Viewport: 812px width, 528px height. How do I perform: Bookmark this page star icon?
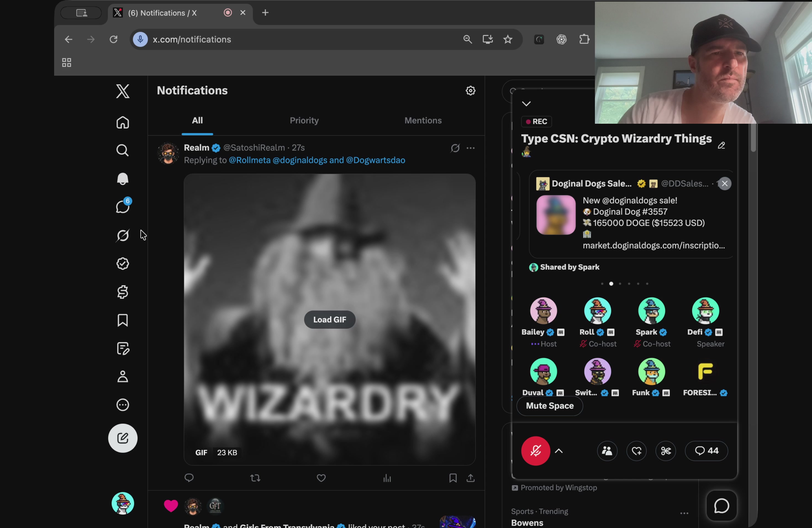point(508,39)
